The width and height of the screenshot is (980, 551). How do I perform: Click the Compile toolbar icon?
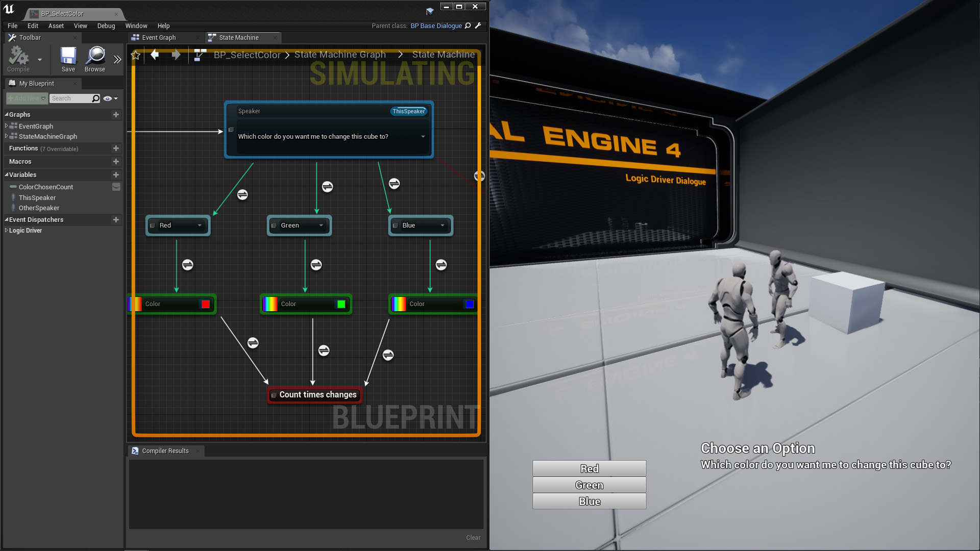(x=18, y=56)
